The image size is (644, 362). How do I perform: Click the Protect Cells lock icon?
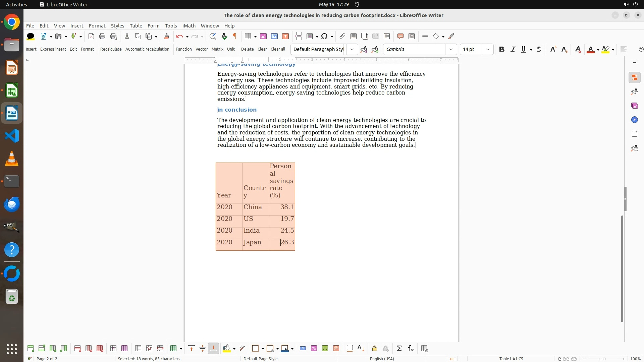(x=375, y=349)
